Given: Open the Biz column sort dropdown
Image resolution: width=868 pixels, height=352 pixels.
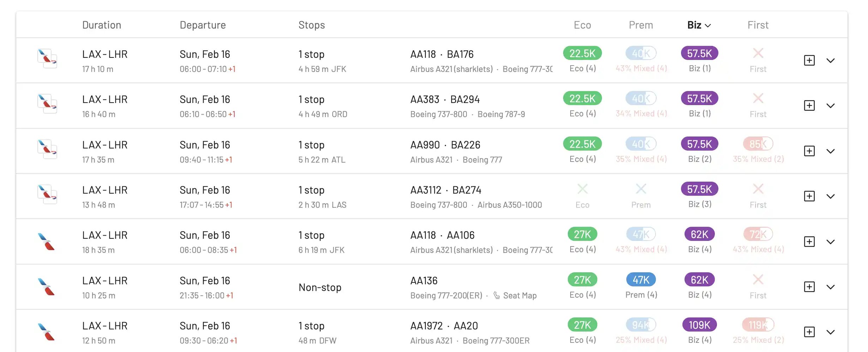Looking at the screenshot, I should tap(699, 25).
